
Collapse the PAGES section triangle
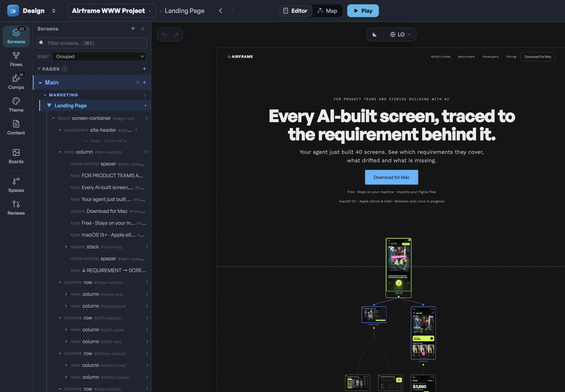39,69
